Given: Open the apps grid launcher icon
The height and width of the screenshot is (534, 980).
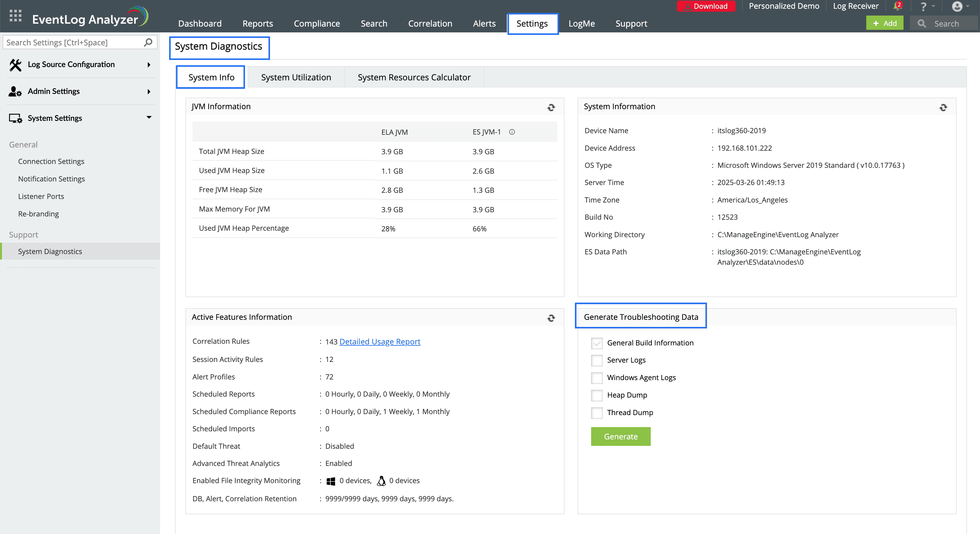Looking at the screenshot, I should 15,16.
